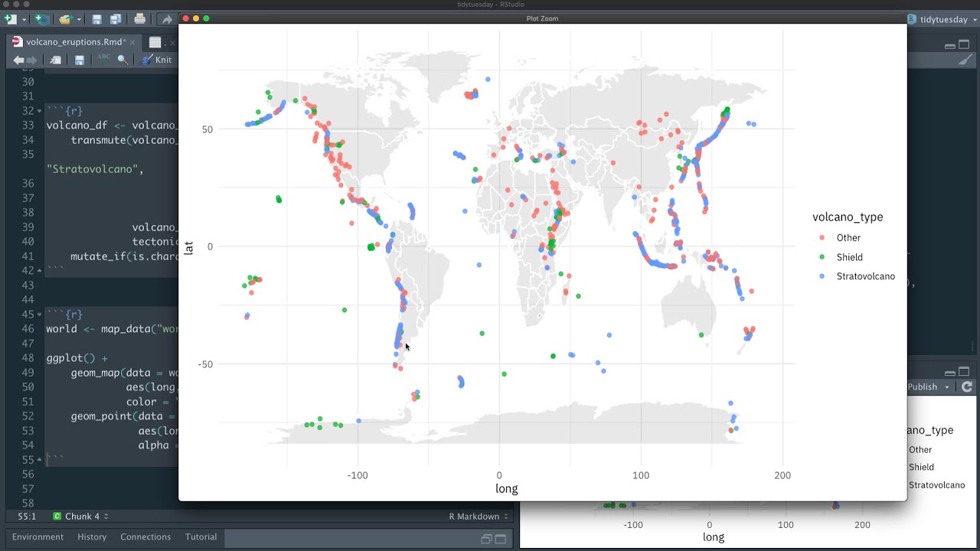Close the Plot Zoom window
Viewport: 980px width, 551px height.
[x=185, y=18]
